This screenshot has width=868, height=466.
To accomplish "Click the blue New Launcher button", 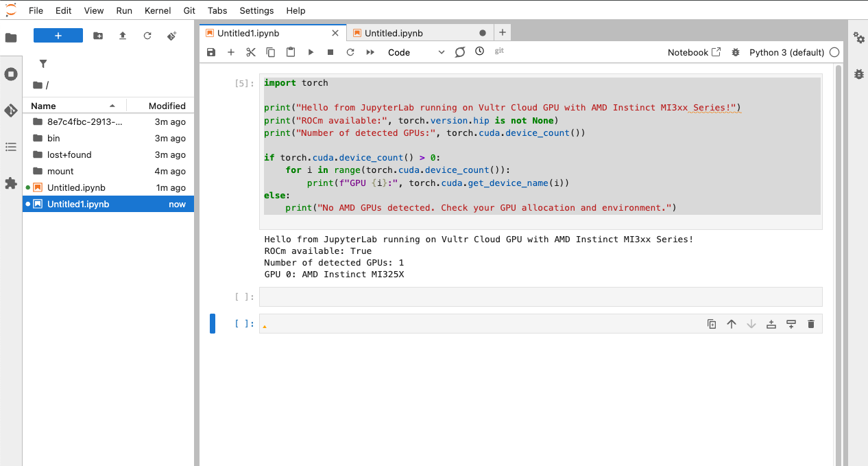I will [x=58, y=36].
